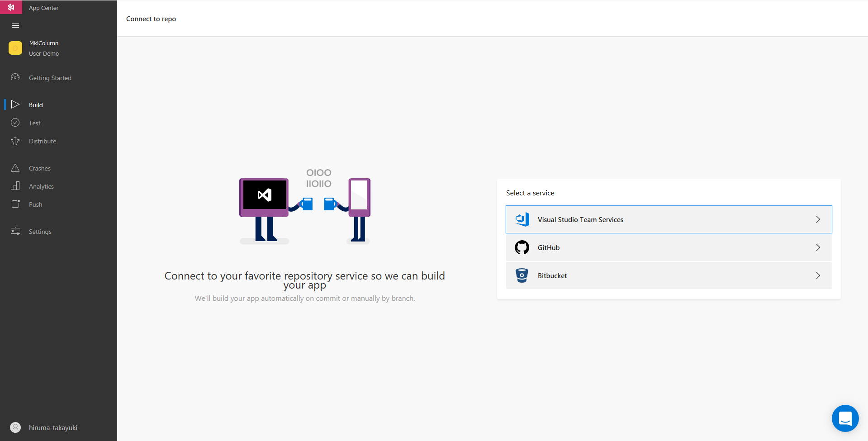This screenshot has width=868, height=441.
Task: Expand the Bitbucket row chevron arrow
Action: coord(818,275)
